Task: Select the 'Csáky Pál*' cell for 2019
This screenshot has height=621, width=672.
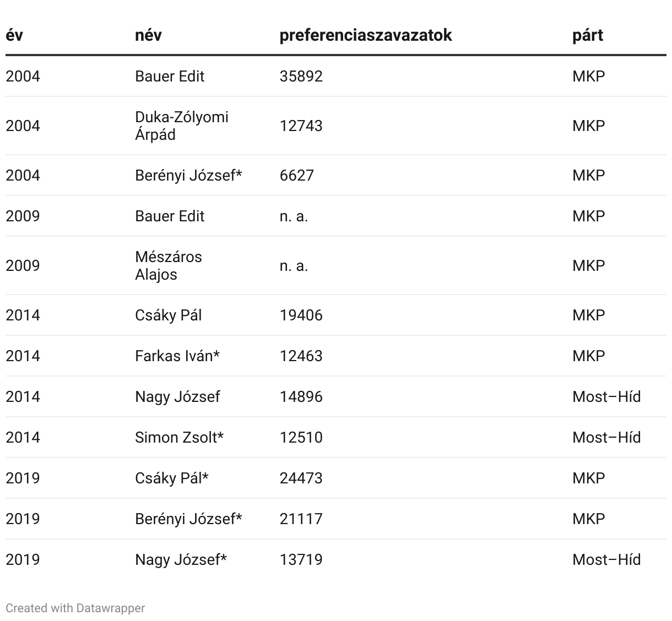Action: point(171,478)
